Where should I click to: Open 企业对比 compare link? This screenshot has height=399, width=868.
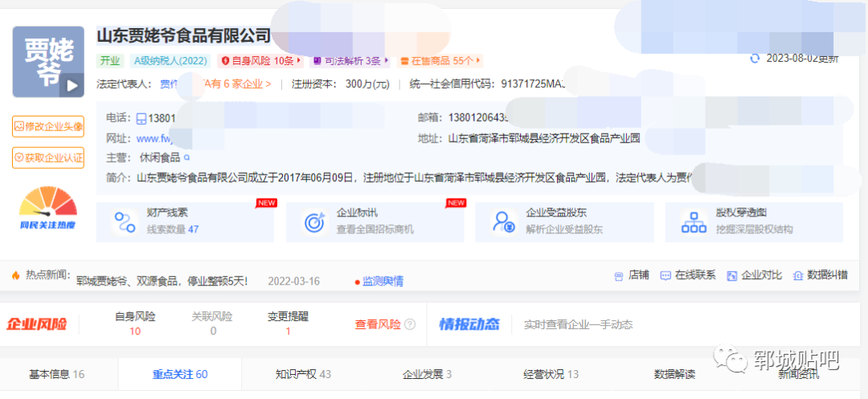click(x=755, y=275)
